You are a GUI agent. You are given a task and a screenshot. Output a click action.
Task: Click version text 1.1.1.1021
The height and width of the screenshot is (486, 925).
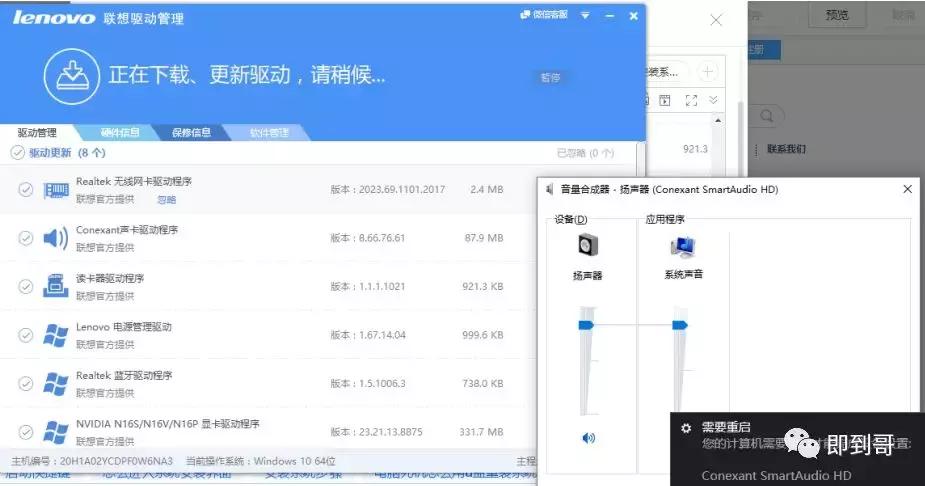click(382, 287)
